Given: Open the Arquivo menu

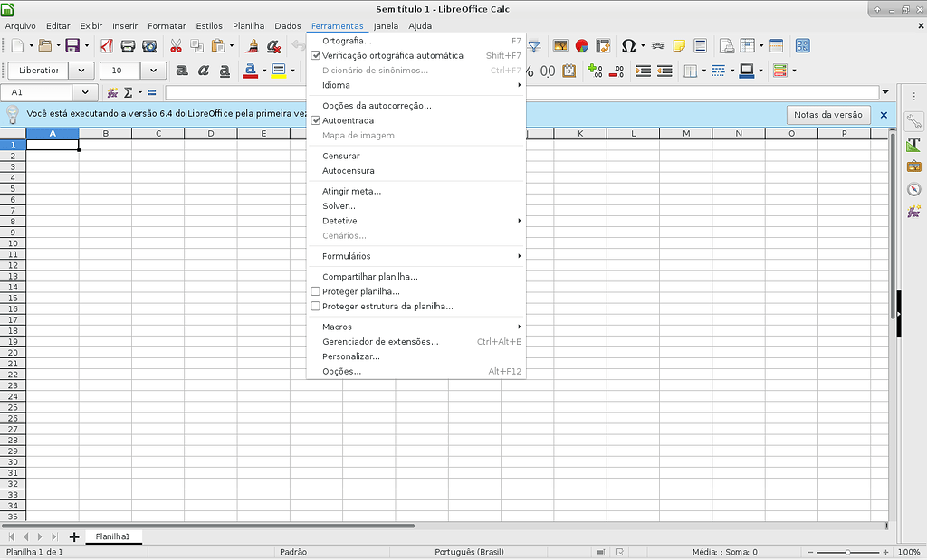Looking at the screenshot, I should 21,26.
